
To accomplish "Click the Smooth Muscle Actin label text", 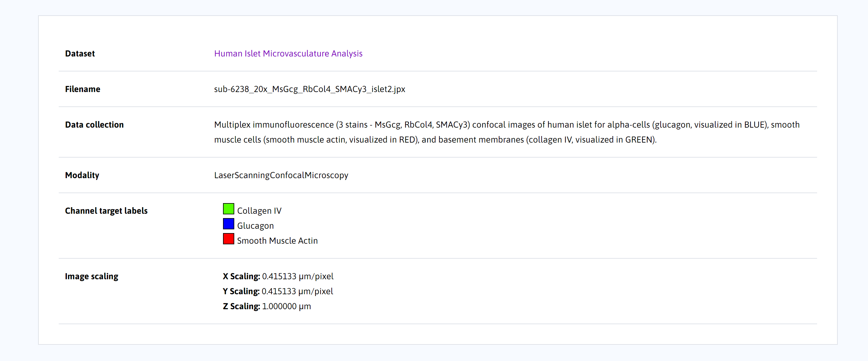I will pos(277,241).
